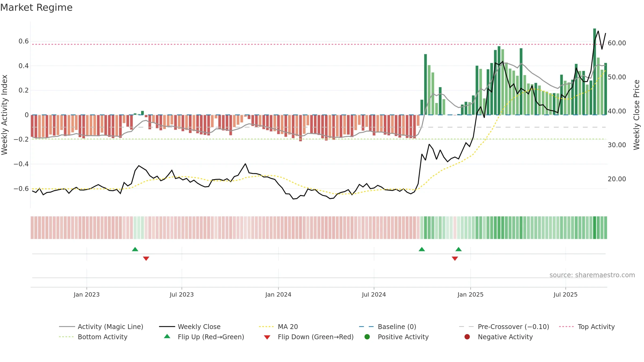Viewport: 644px width, 362px height.
Task: Click the Activity (Magic Line) legend entry
Action: (101, 327)
